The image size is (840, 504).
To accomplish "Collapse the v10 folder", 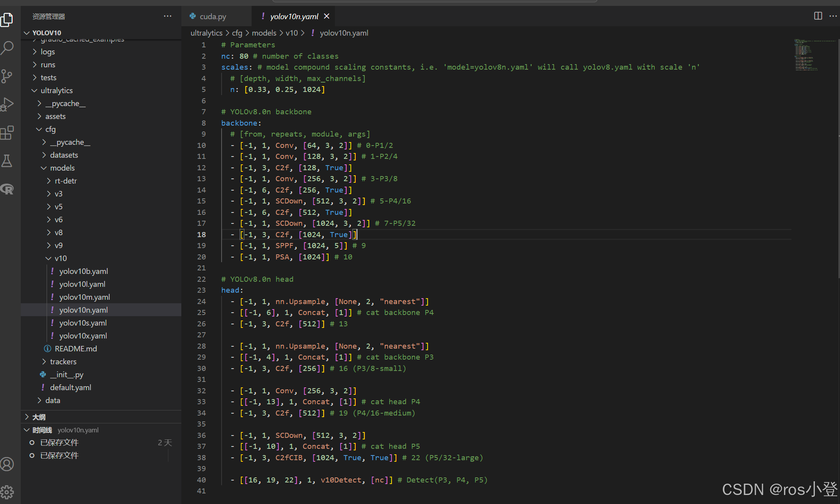I will (x=101, y=258).
